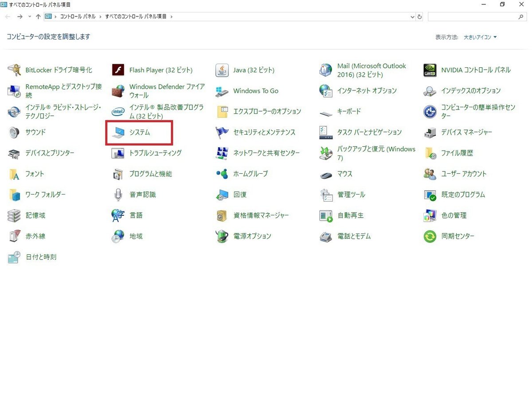Screen dimensions: 532x409
Task: Refresh the control panel view
Action: pos(420,17)
